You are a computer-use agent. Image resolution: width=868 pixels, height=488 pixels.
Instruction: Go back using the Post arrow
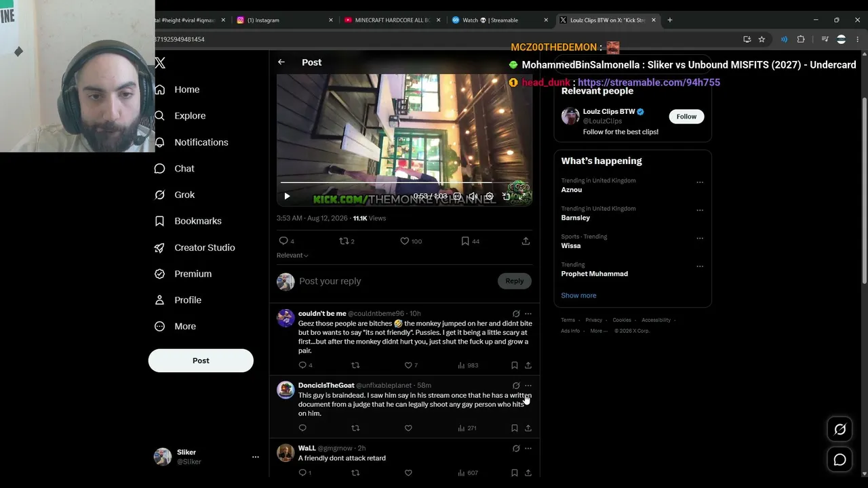281,62
